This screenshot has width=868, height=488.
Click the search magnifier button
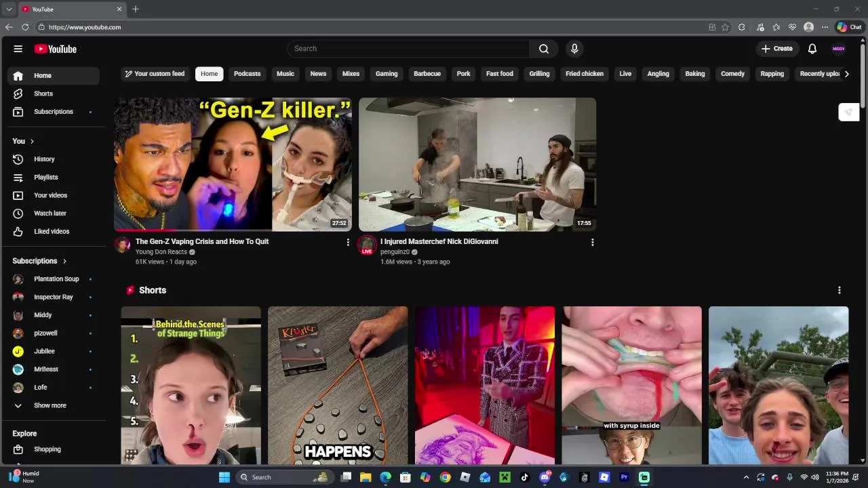544,49
